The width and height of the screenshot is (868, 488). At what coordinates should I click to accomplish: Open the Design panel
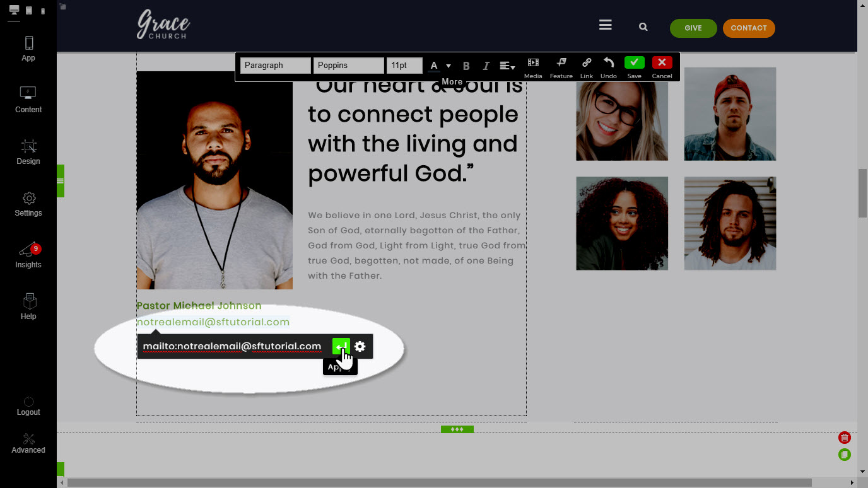[28, 153]
